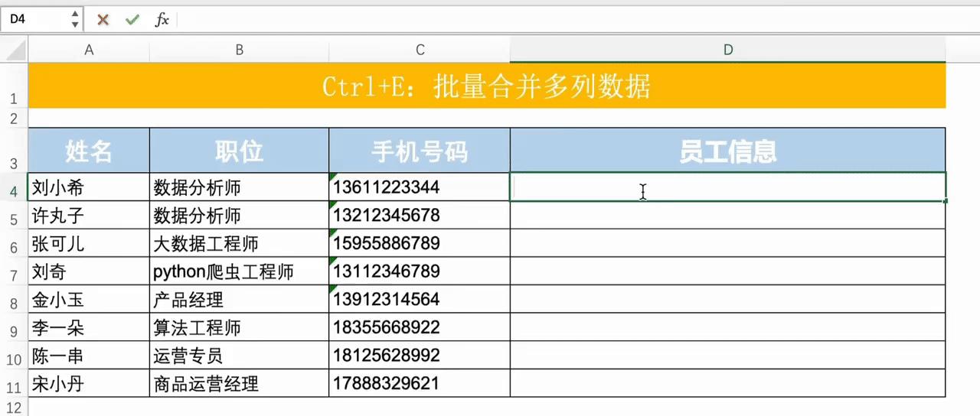This screenshot has height=416, width=980.
Task: Select phone number 13212345678
Action: pyautogui.click(x=420, y=216)
